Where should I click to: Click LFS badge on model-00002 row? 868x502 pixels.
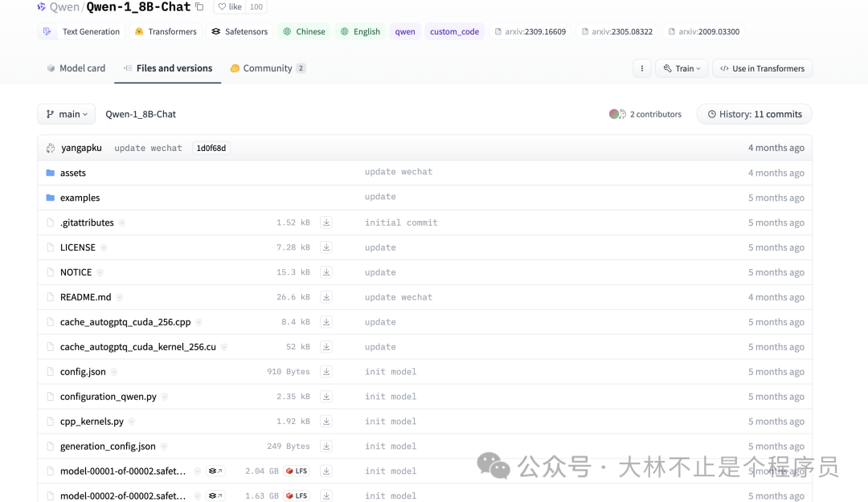297,496
